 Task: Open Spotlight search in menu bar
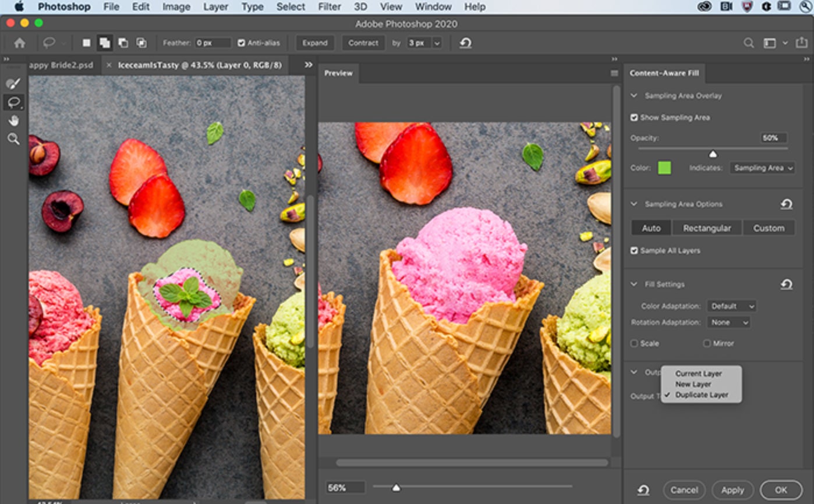(x=806, y=7)
